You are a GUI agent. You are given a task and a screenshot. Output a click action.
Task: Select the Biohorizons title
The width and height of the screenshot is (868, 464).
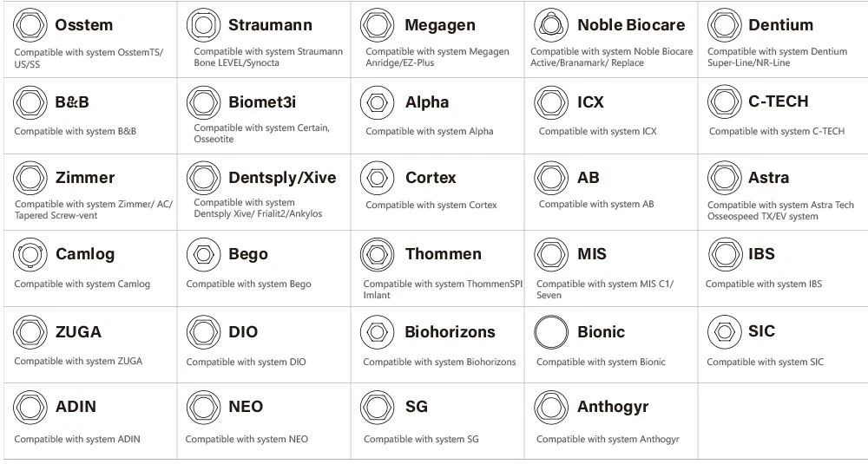450,332
